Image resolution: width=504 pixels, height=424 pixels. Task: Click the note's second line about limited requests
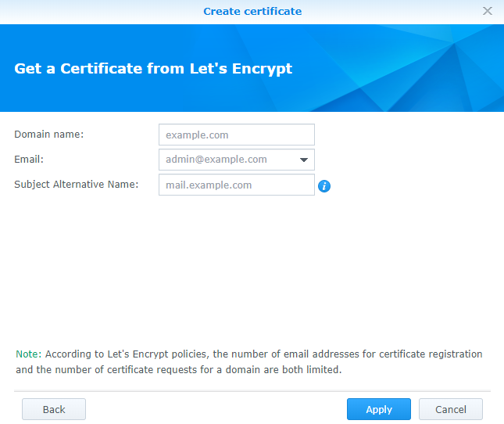pyautogui.click(x=179, y=370)
